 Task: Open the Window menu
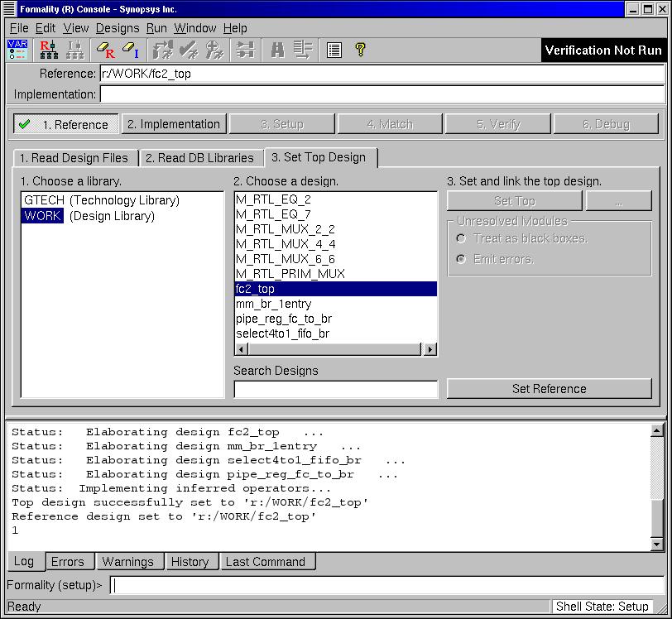point(195,28)
